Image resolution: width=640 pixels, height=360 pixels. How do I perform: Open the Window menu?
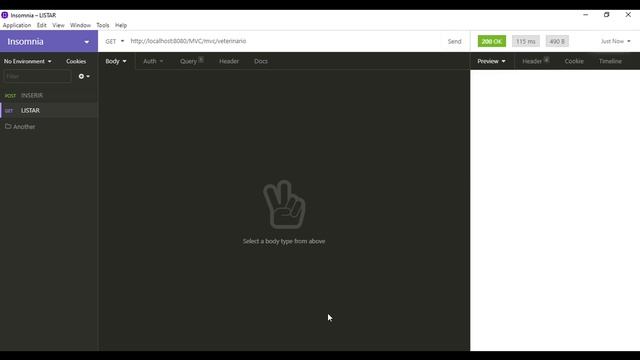(80, 25)
